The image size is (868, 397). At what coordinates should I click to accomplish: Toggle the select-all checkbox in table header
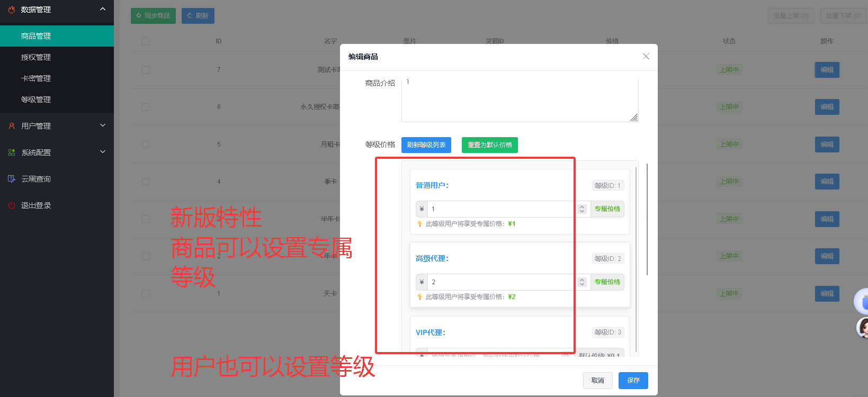[x=146, y=41]
